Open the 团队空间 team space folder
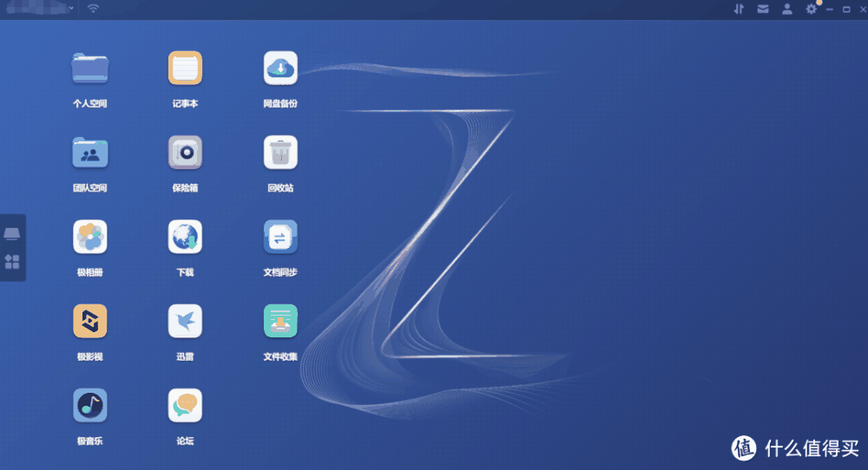 pyautogui.click(x=89, y=153)
